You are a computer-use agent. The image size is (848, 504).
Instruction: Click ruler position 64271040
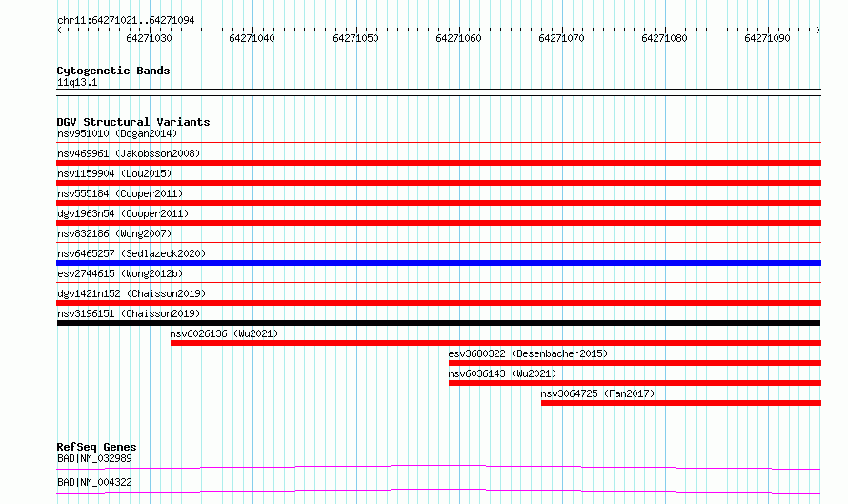tap(252, 38)
